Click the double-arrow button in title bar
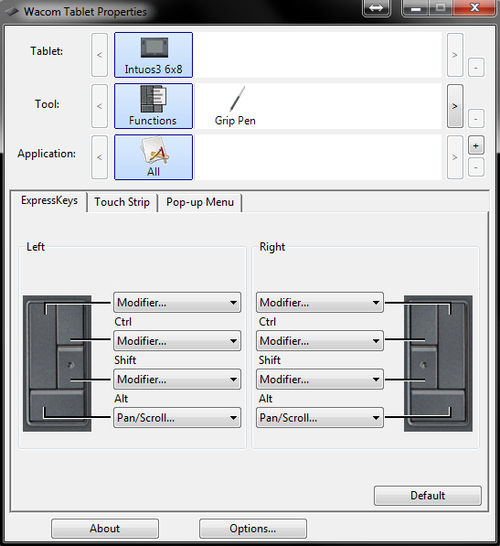 (376, 8)
